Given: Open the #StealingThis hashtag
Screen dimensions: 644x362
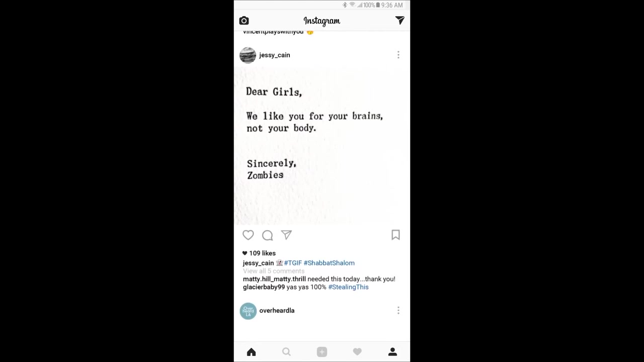Looking at the screenshot, I should click(348, 287).
